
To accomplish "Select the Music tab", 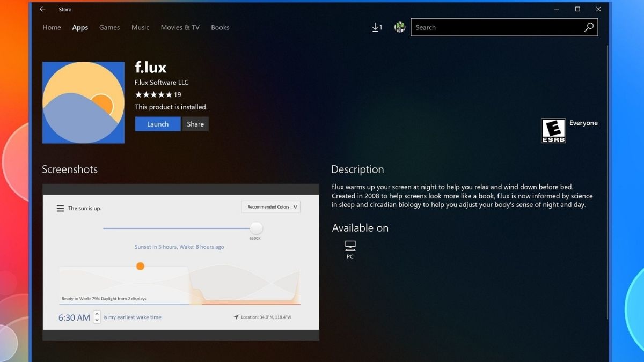I will (x=141, y=27).
